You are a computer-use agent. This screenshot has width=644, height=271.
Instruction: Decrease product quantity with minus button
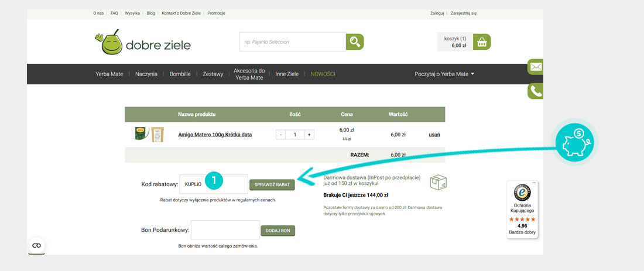pyautogui.click(x=281, y=135)
